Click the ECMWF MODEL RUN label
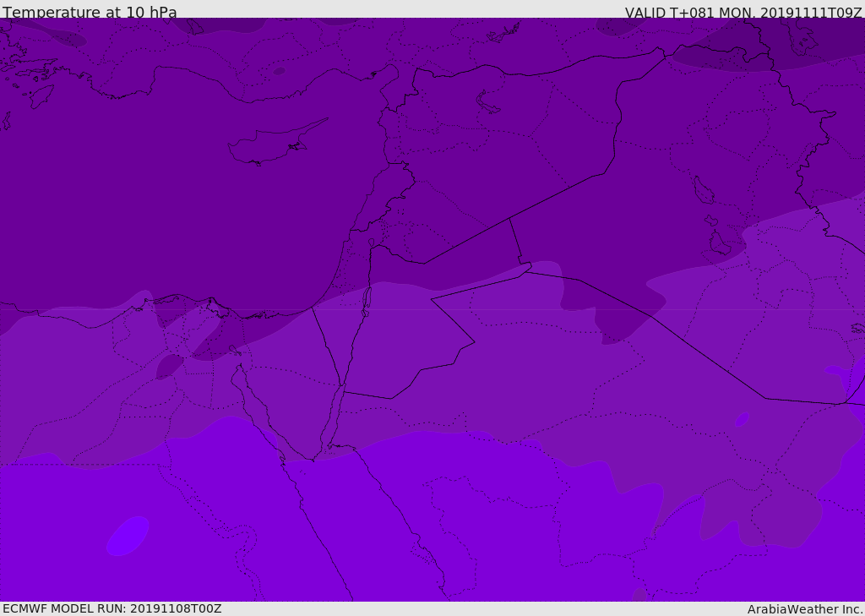Screen dimensions: 865x616 [x=112, y=608]
